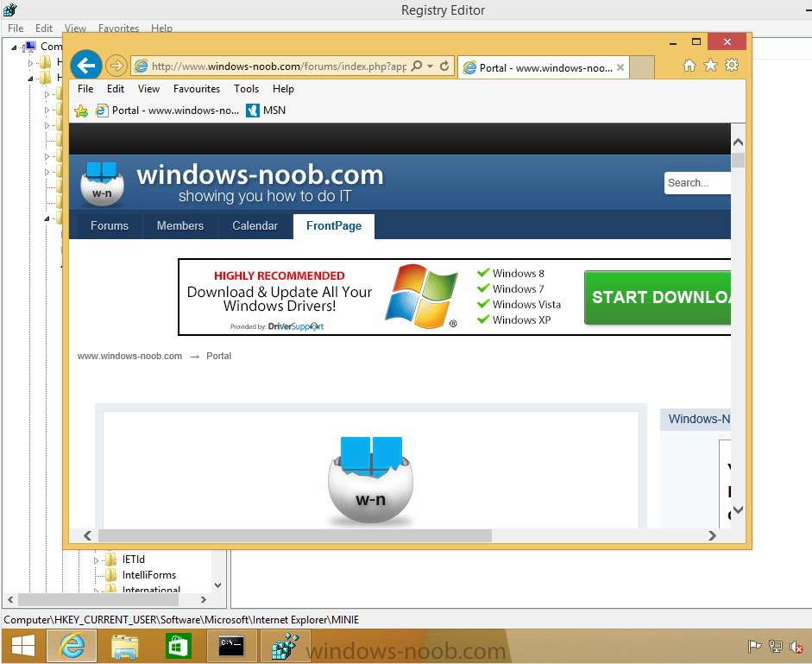Open Internet Explorer from the taskbar
This screenshot has width=812, height=664.
tap(72, 647)
